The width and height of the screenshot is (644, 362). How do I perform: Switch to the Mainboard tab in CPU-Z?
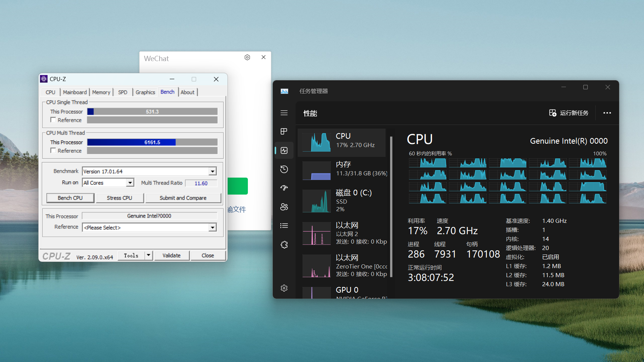pyautogui.click(x=75, y=92)
